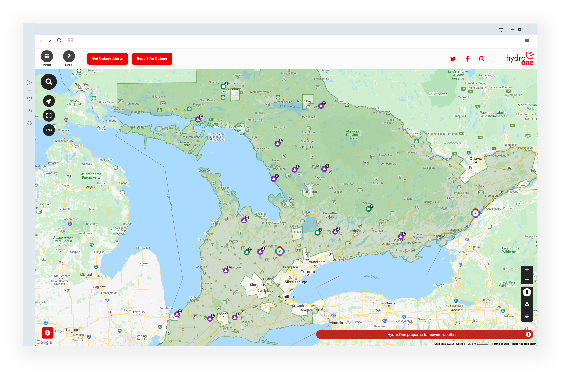The image size is (588, 389).
Task: Open the MENU grid button
Action: pyautogui.click(x=47, y=56)
